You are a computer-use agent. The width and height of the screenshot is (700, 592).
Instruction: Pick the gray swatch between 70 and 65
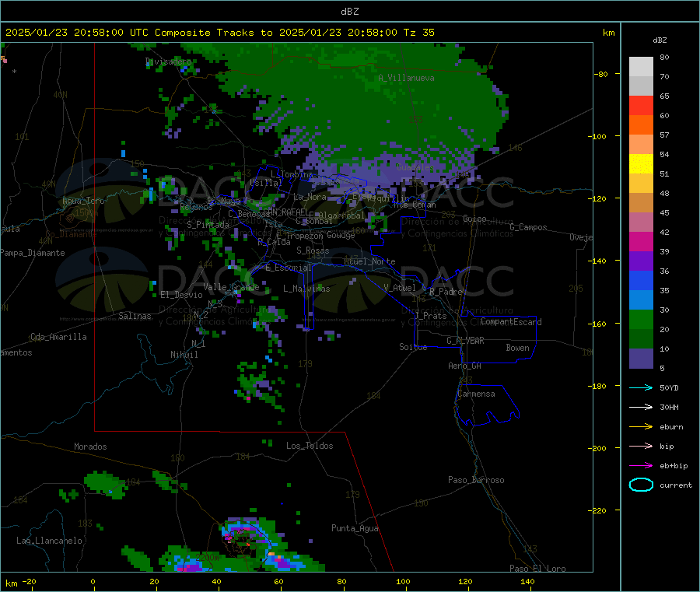tap(641, 86)
